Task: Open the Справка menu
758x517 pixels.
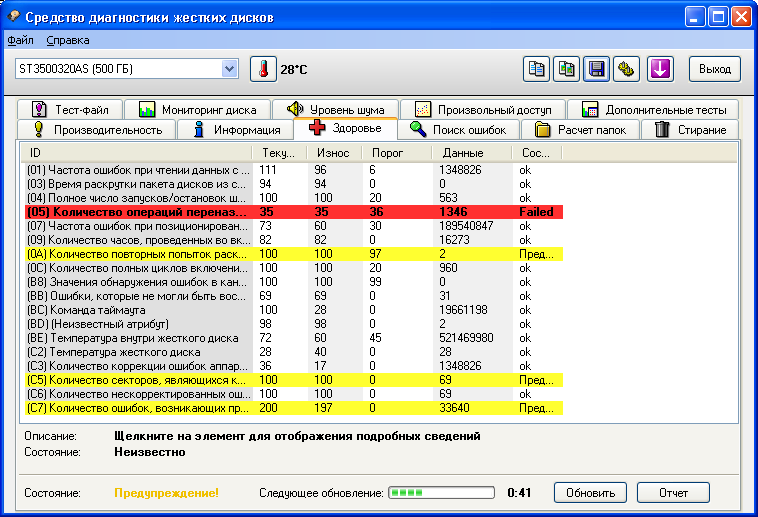Action: [x=68, y=40]
